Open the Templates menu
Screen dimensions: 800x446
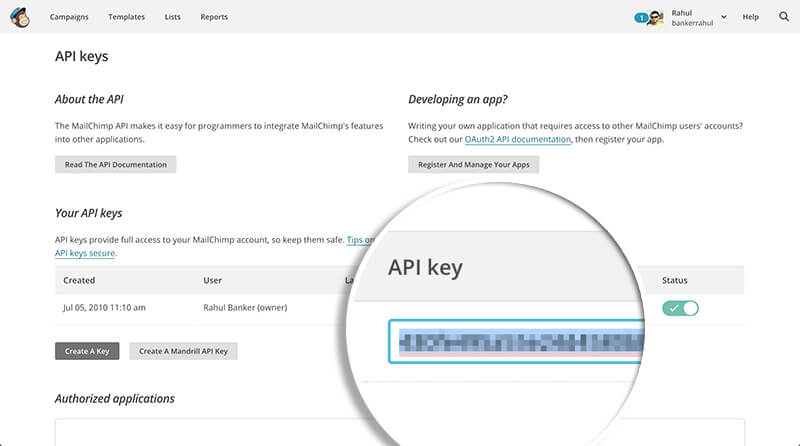[x=127, y=17]
